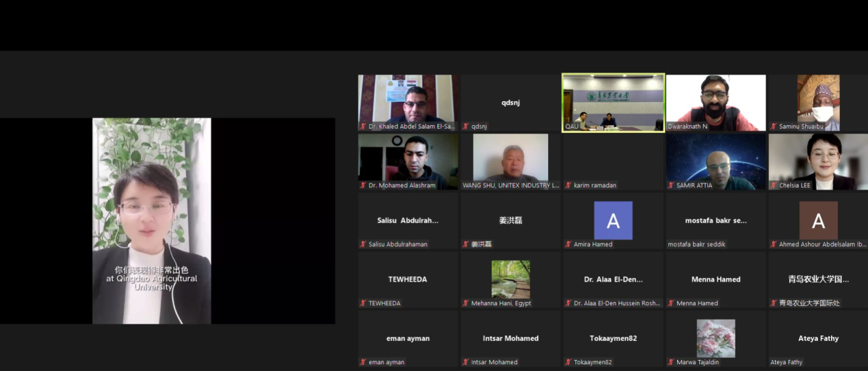
Task: Click Amira Hamed's purple A avatar
Action: (613, 220)
